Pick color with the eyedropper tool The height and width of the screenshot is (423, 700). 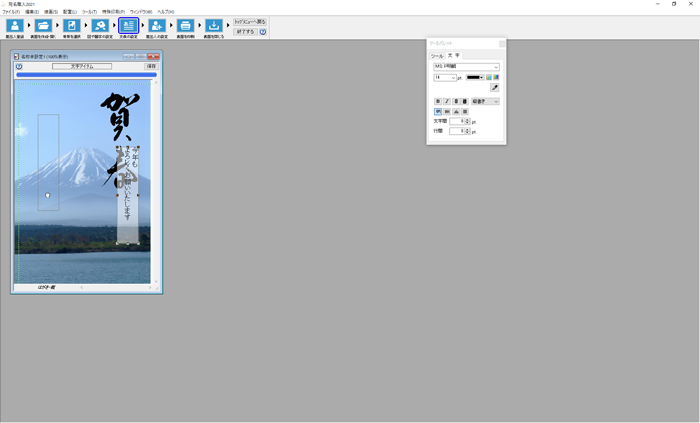(x=494, y=88)
